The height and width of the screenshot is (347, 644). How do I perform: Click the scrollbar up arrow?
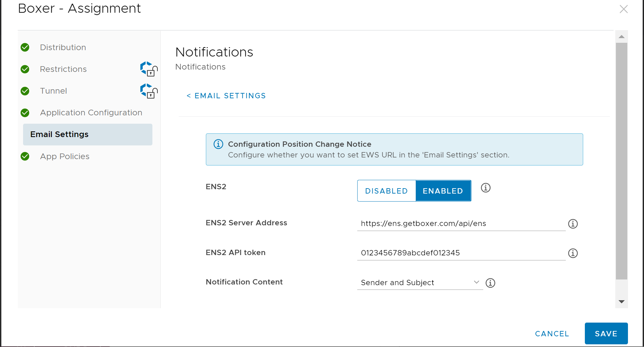622,37
